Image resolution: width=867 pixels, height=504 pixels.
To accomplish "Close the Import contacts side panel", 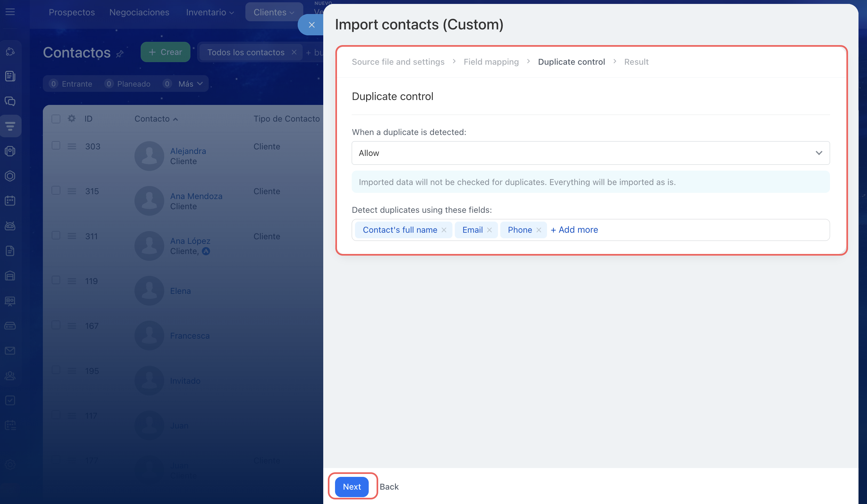I will [311, 25].
